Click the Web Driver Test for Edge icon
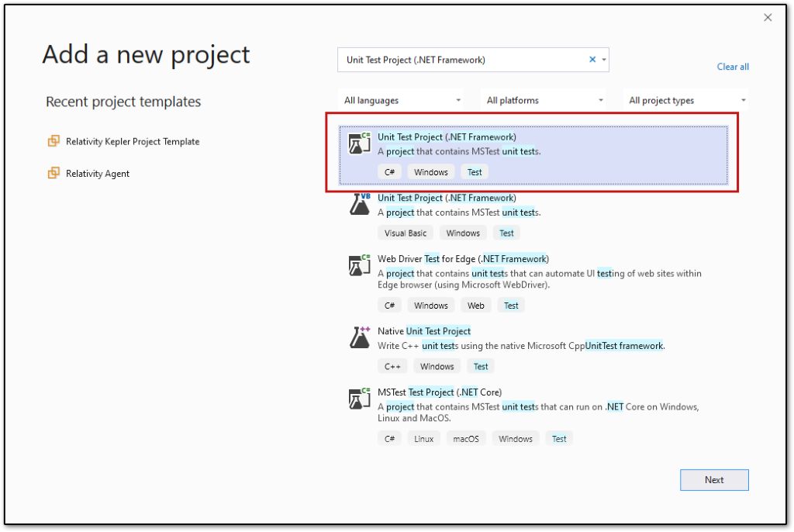The height and width of the screenshot is (532, 794). tap(360, 265)
